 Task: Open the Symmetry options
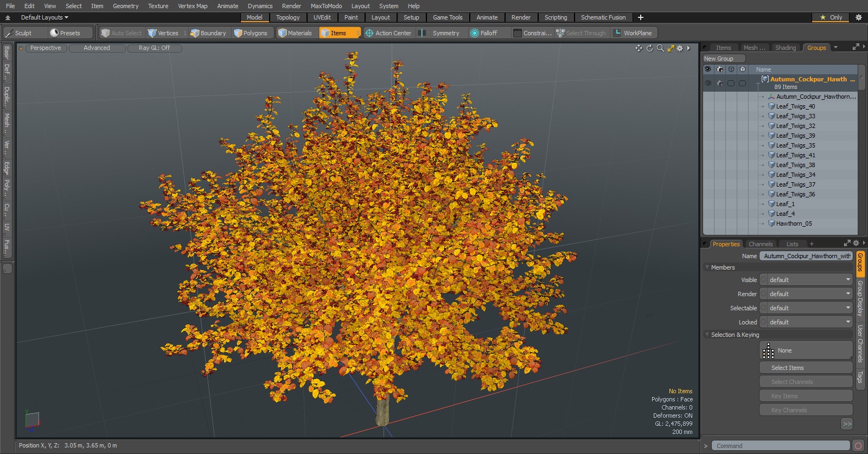[x=441, y=33]
